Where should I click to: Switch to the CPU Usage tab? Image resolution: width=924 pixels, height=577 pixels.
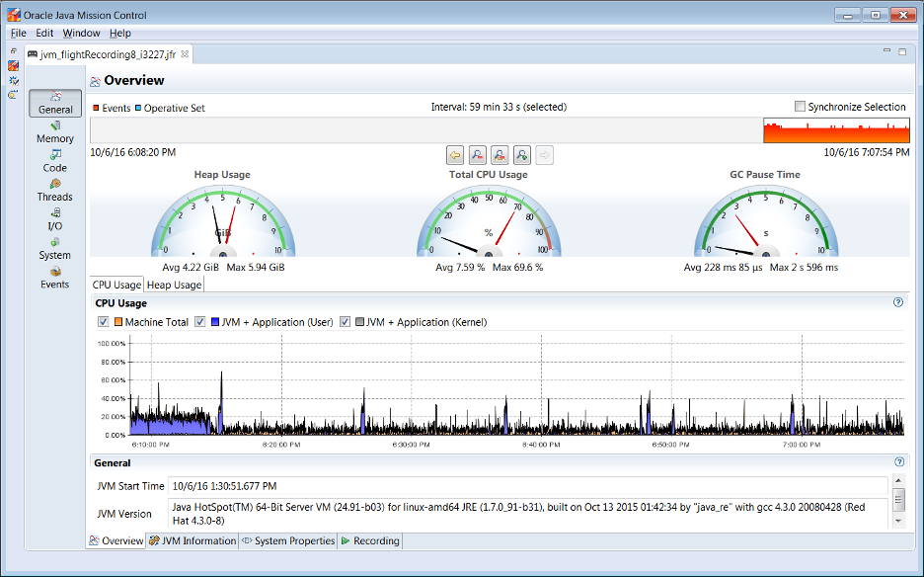(116, 285)
